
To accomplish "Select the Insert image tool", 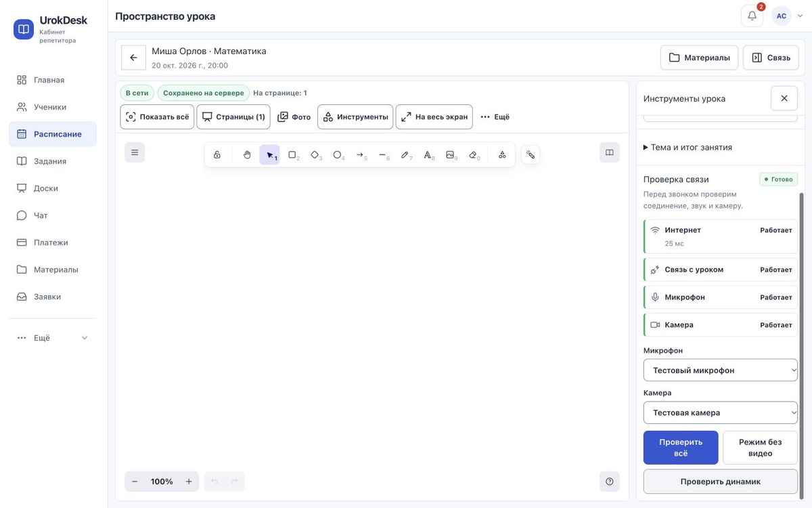I will tap(451, 154).
